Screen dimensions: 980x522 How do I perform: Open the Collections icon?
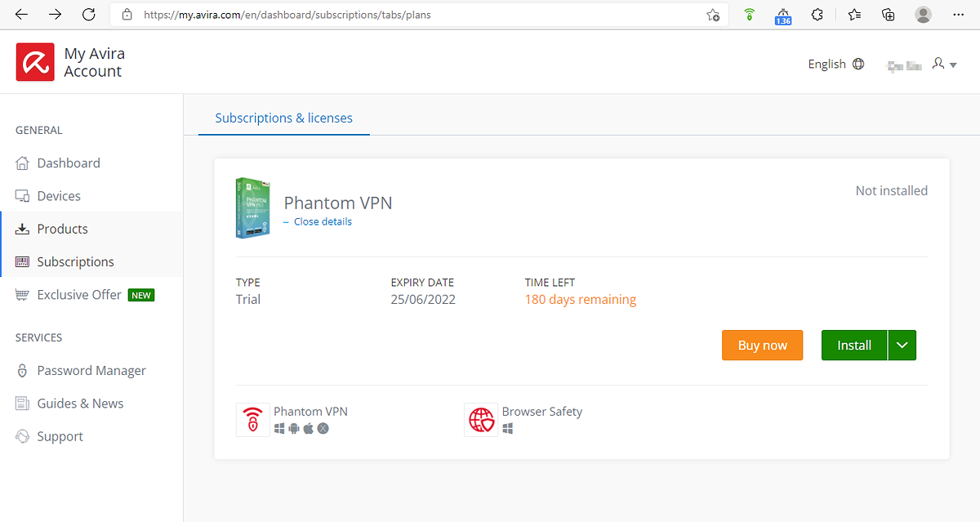(889, 15)
